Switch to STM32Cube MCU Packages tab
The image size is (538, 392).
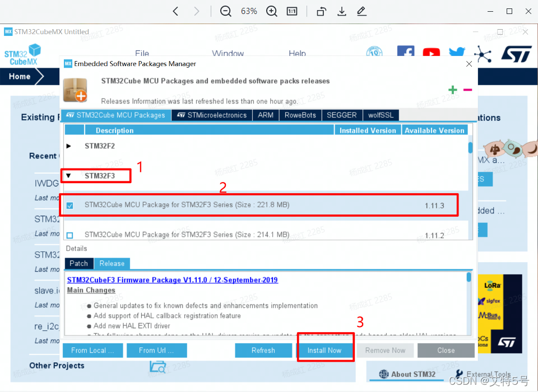click(x=115, y=115)
